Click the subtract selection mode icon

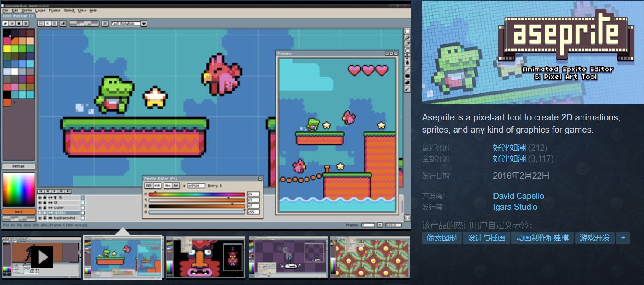click(55, 23)
